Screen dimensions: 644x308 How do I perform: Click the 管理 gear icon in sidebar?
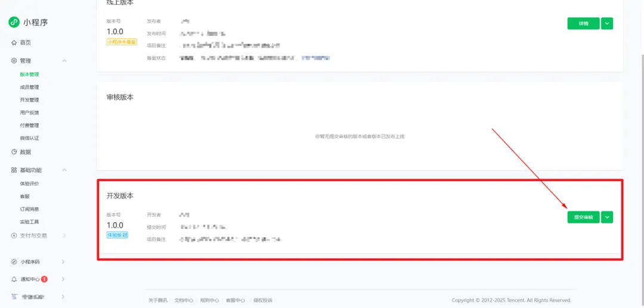pos(14,61)
